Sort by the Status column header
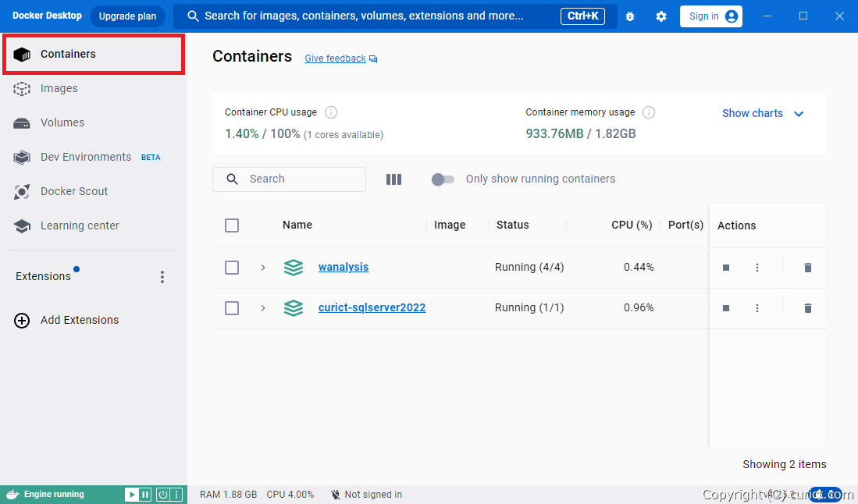This screenshot has height=504, width=858. click(x=513, y=225)
